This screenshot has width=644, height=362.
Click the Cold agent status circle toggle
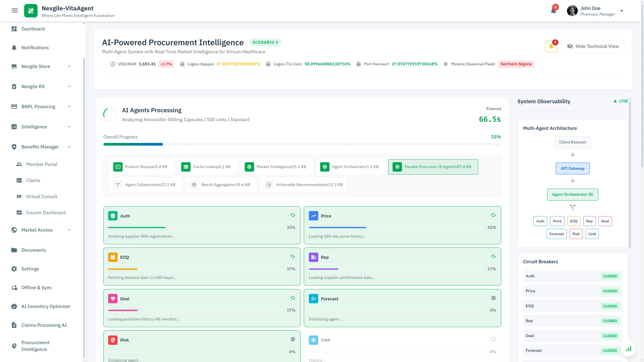[x=493, y=339]
